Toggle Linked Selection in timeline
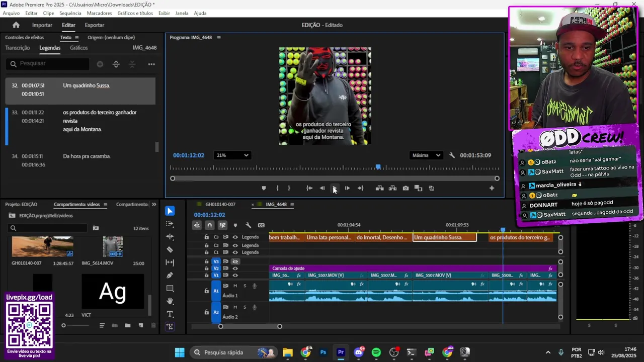Viewport: 644px width, 362px height. point(222,225)
